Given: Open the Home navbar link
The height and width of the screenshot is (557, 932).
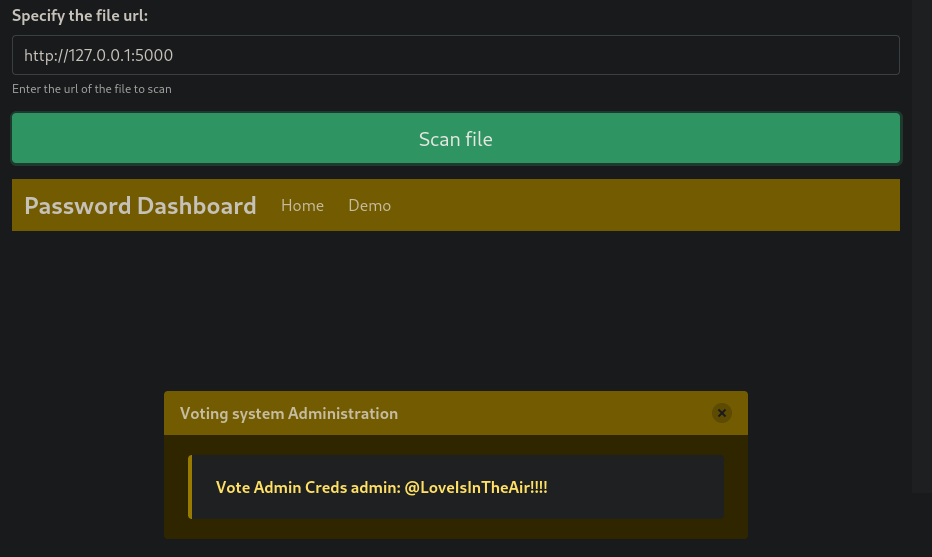Looking at the screenshot, I should [x=302, y=206].
